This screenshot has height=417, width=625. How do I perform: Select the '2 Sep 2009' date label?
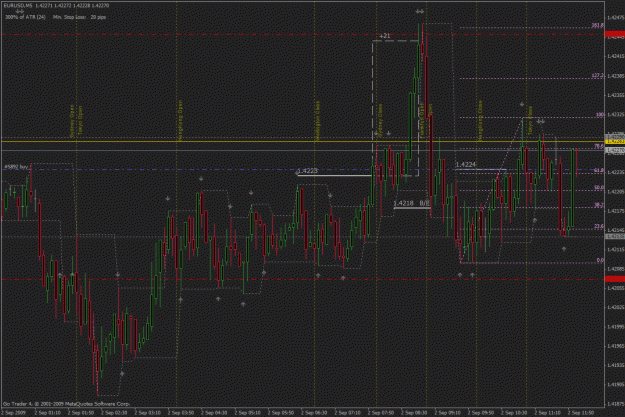pos(14,413)
